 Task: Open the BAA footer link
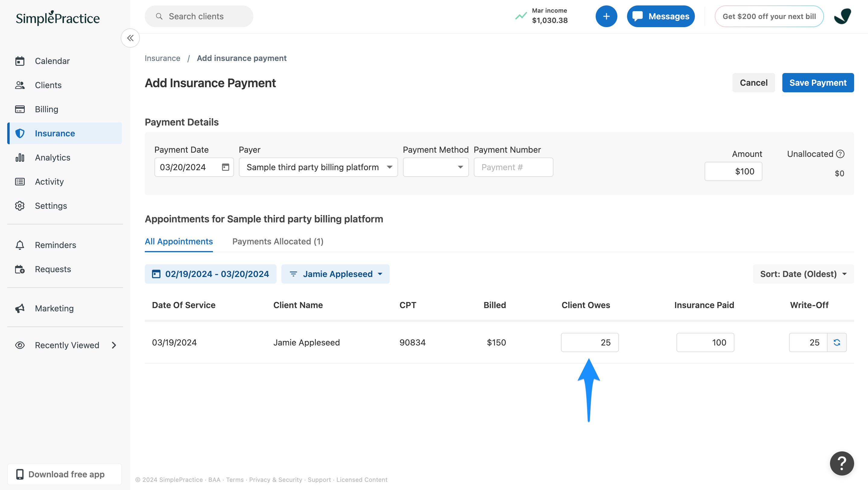pos(214,479)
